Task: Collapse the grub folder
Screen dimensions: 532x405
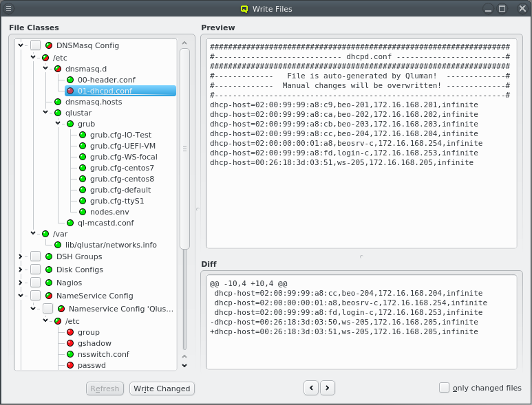Action: click(x=58, y=123)
